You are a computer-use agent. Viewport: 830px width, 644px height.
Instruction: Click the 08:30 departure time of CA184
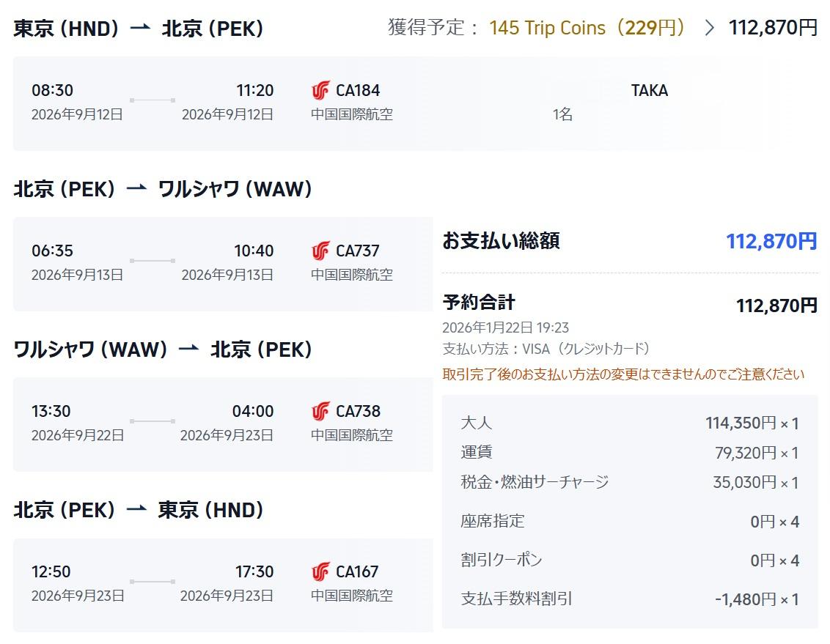(52, 90)
